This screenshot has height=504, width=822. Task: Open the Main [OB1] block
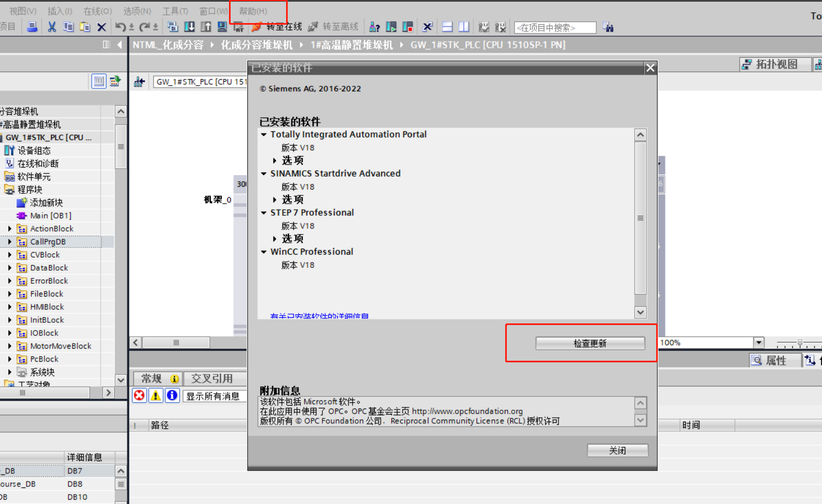click(x=51, y=216)
